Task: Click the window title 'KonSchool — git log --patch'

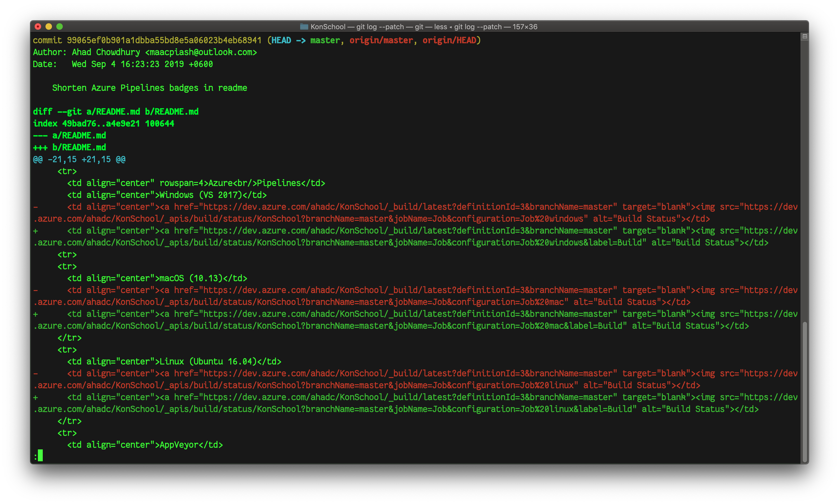Action: pos(357,26)
